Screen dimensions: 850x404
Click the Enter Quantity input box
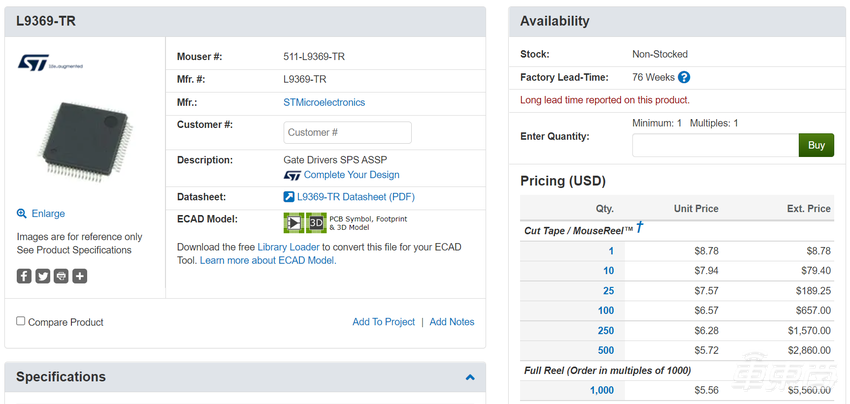715,145
